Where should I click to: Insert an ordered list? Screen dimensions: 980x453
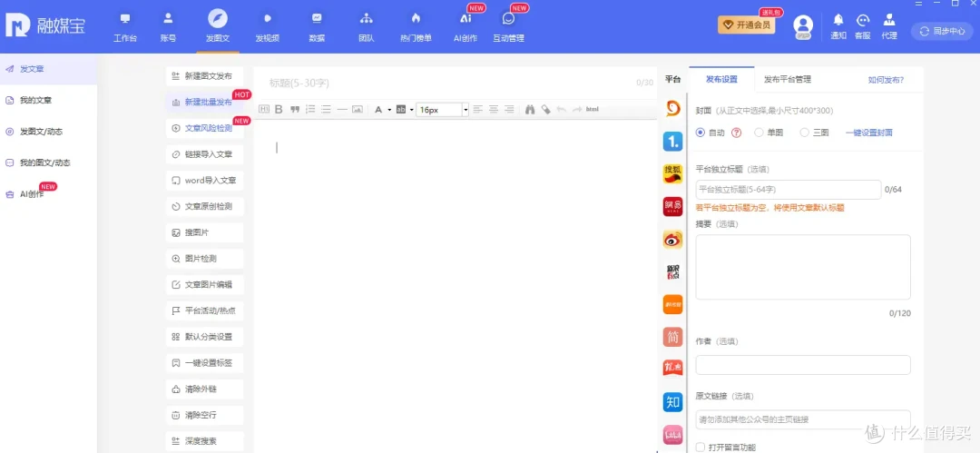click(310, 110)
